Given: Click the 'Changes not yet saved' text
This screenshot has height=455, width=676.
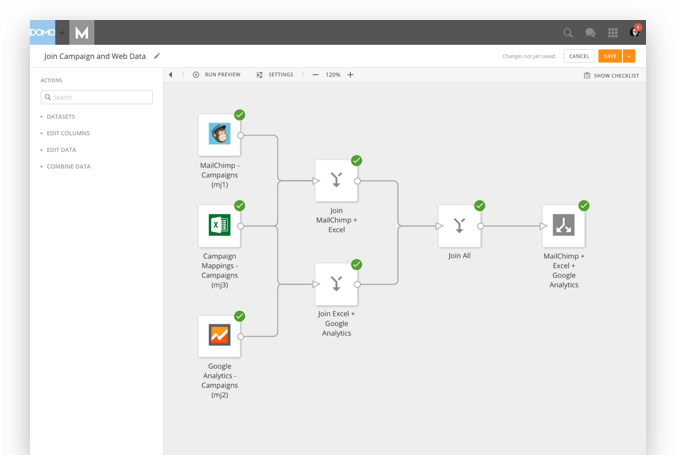Looking at the screenshot, I should click(529, 56).
